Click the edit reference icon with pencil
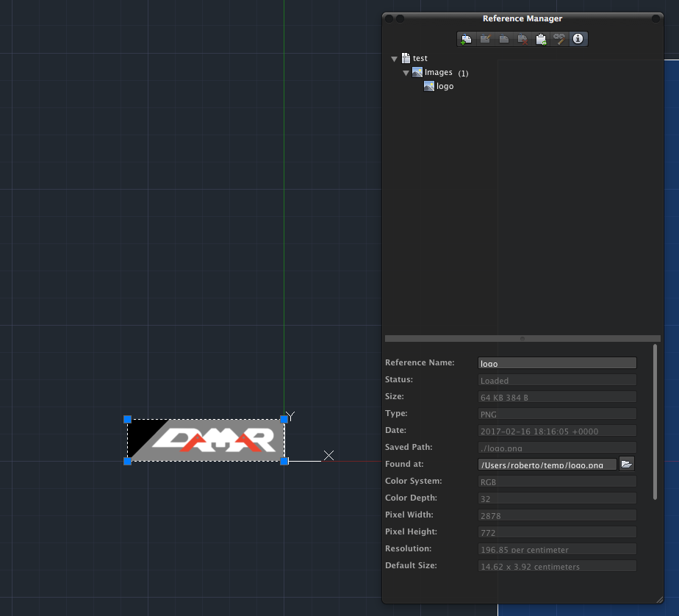 point(485,39)
